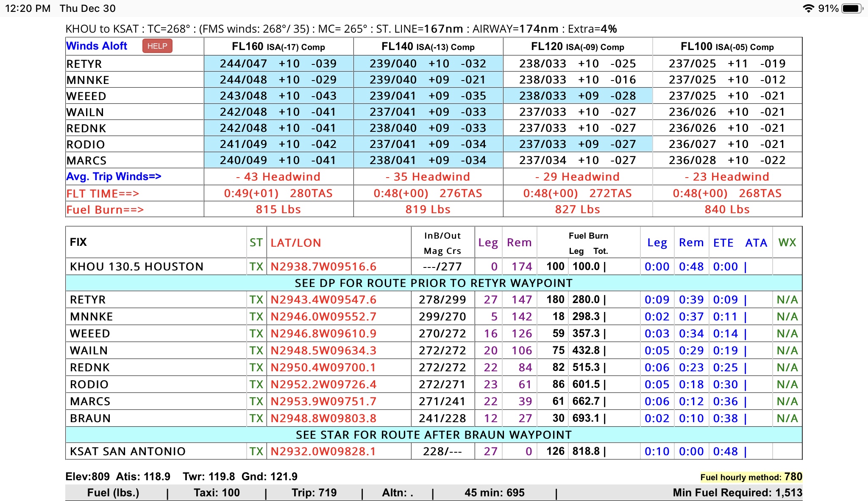
Task: Click the Fuel Burn==> label
Action: tap(105, 209)
